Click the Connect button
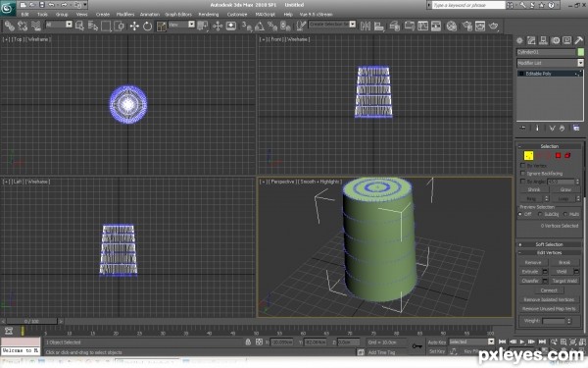Image resolution: width=588 pixels, height=368 pixels. (x=549, y=290)
